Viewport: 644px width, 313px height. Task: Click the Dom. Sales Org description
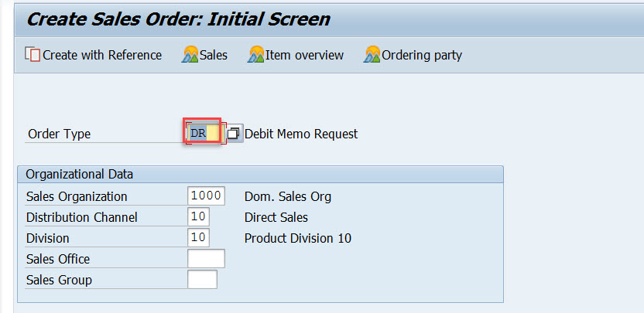(287, 196)
